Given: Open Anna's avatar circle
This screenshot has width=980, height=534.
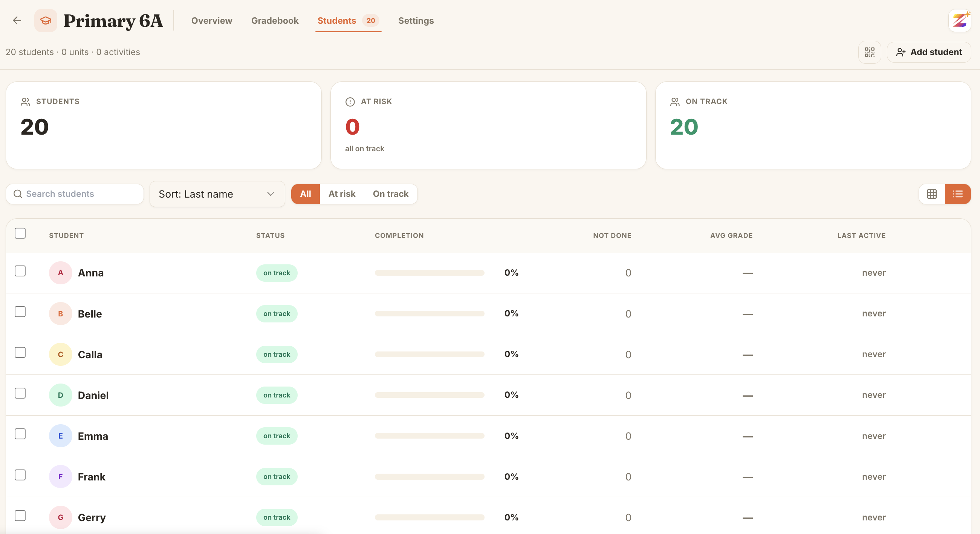Looking at the screenshot, I should point(61,273).
